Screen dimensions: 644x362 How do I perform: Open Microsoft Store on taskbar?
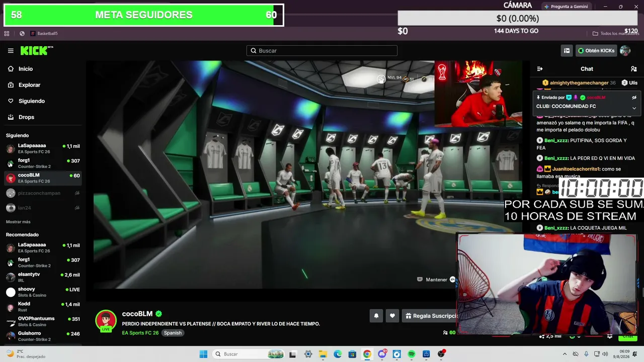point(352,354)
